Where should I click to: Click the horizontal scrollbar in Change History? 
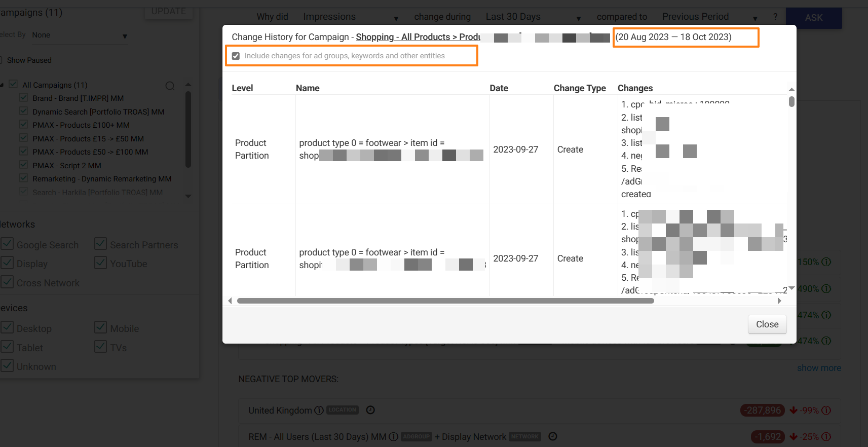coord(445,301)
